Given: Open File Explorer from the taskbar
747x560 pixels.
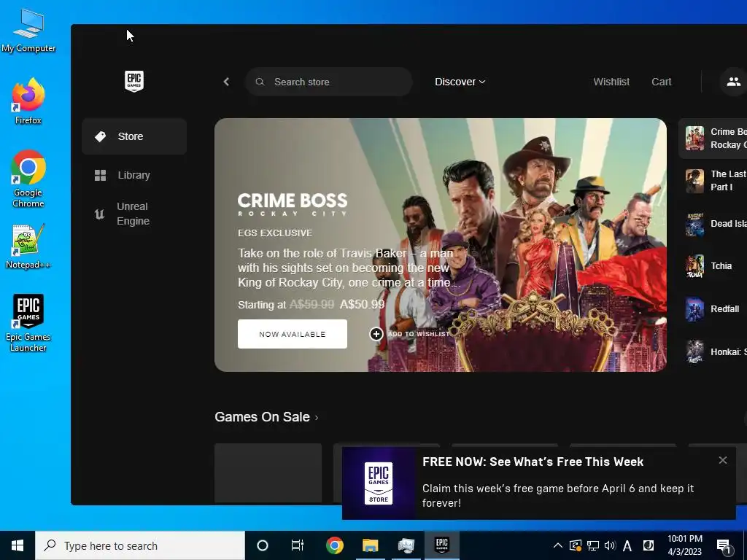Looking at the screenshot, I should coord(370,545).
